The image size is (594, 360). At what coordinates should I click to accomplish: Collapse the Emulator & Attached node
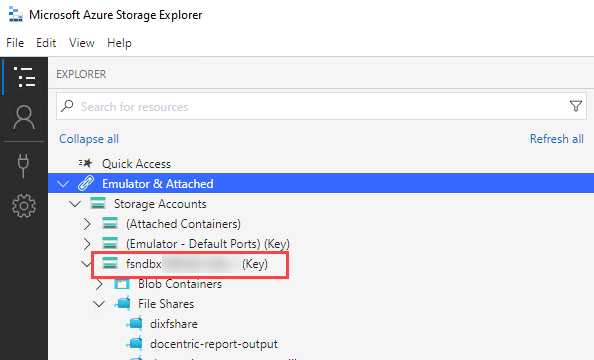click(x=63, y=184)
